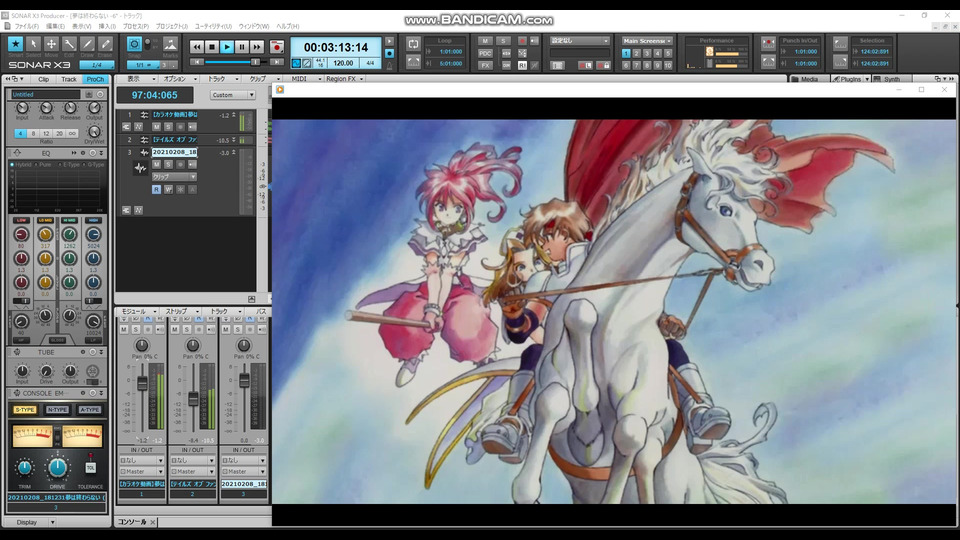The width and height of the screenshot is (960, 540).
Task: Open プロジェクト(J) menu
Action: point(171,26)
